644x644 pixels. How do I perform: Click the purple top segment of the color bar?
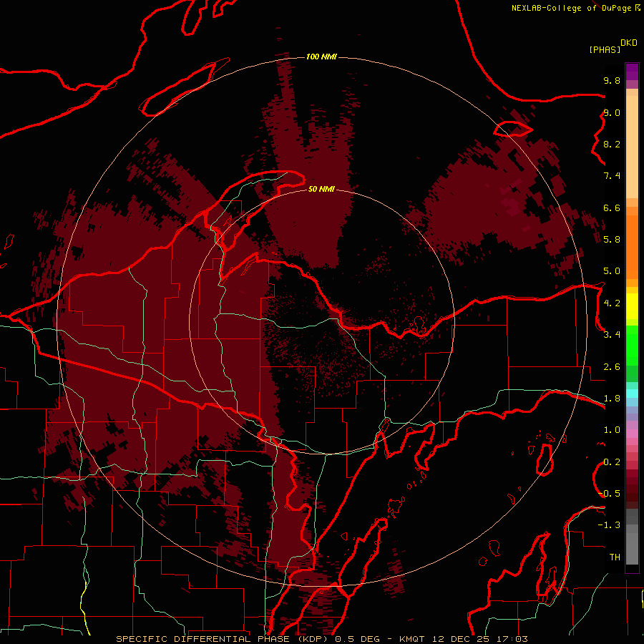[632, 72]
